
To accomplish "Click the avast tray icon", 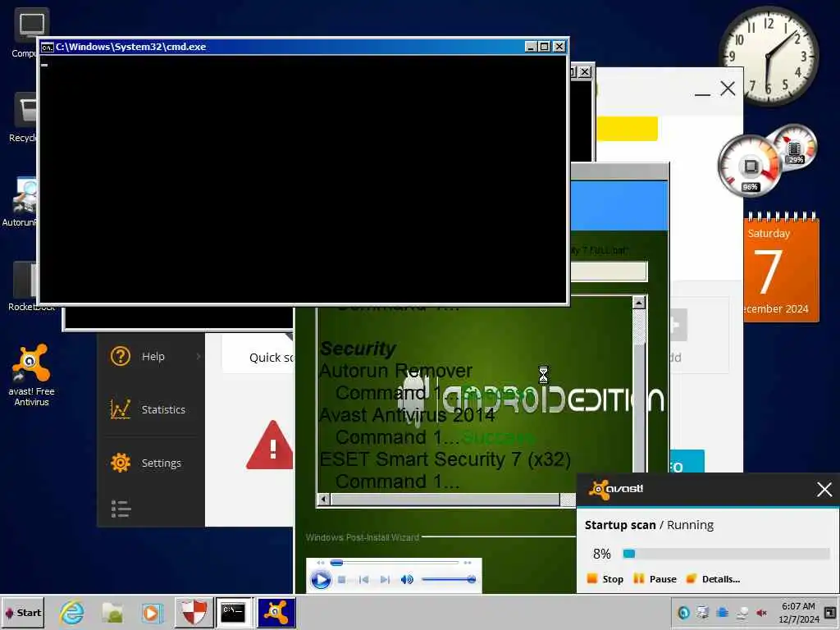I will click(x=683, y=613).
